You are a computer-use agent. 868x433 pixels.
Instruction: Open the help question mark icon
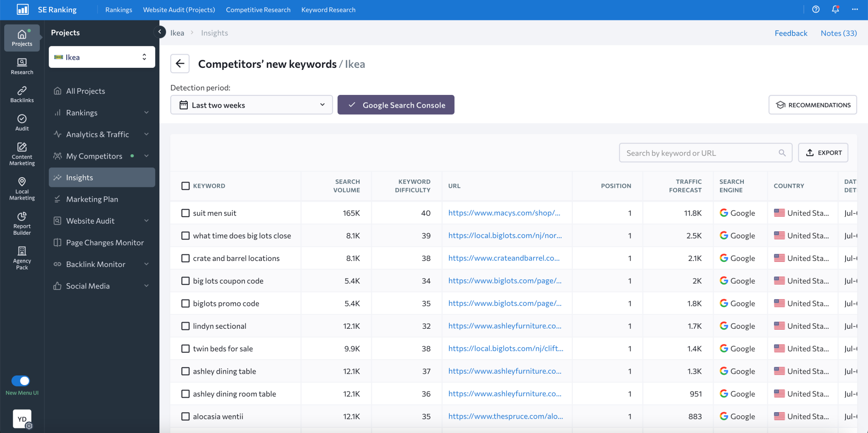pyautogui.click(x=816, y=9)
